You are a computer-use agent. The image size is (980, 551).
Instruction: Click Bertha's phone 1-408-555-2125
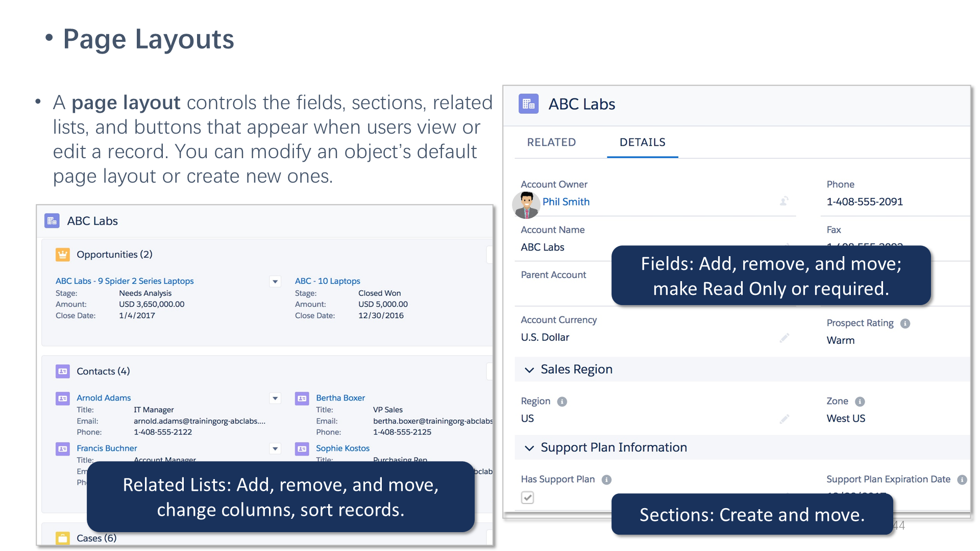[x=402, y=432]
